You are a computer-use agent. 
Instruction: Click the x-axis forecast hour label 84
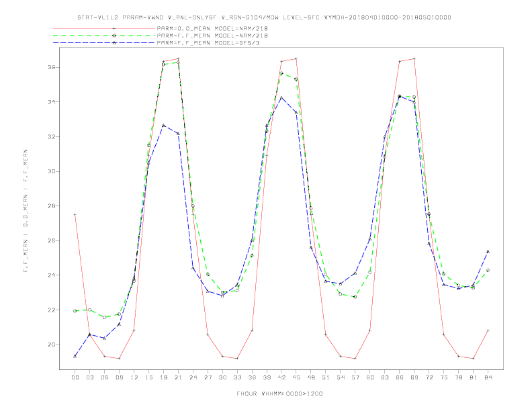click(x=488, y=377)
